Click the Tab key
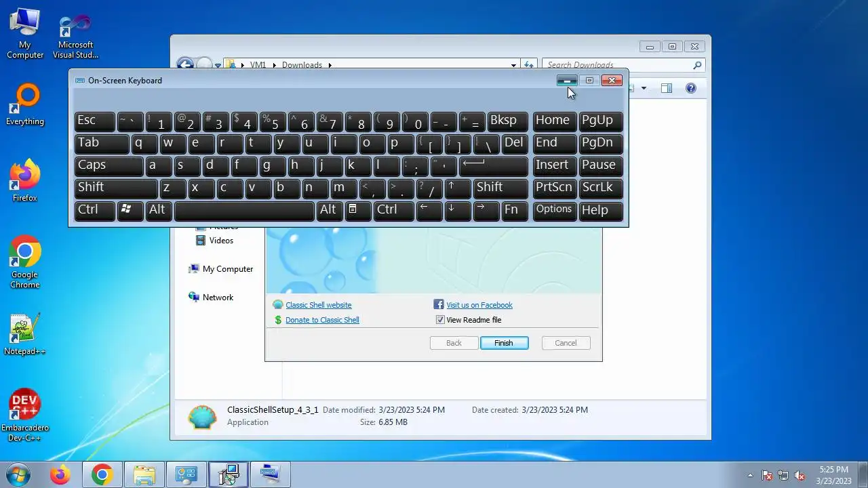Image resolution: width=868 pixels, height=488 pixels. 102,144
